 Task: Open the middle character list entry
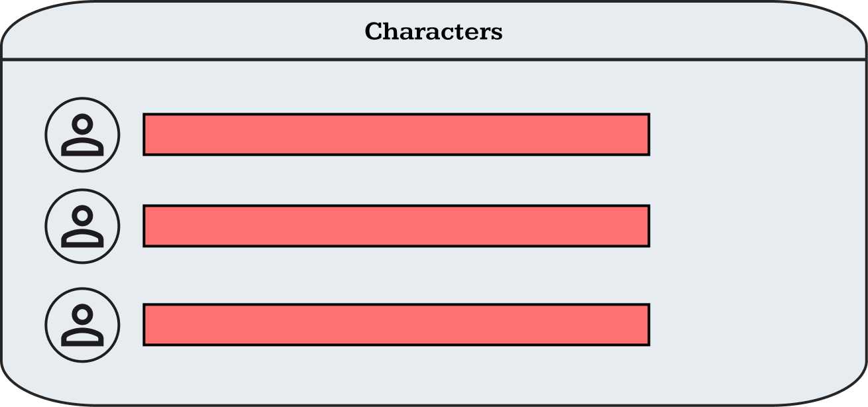(396, 226)
